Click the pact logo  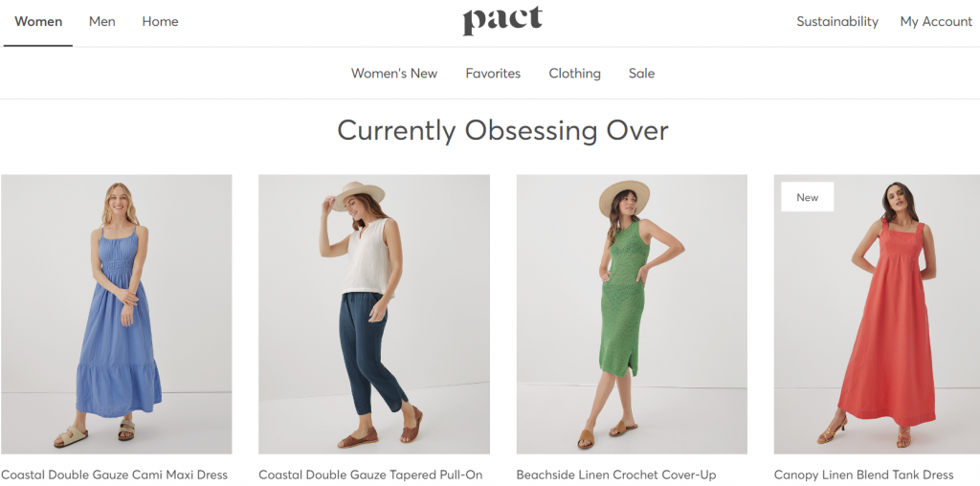pyautogui.click(x=502, y=21)
